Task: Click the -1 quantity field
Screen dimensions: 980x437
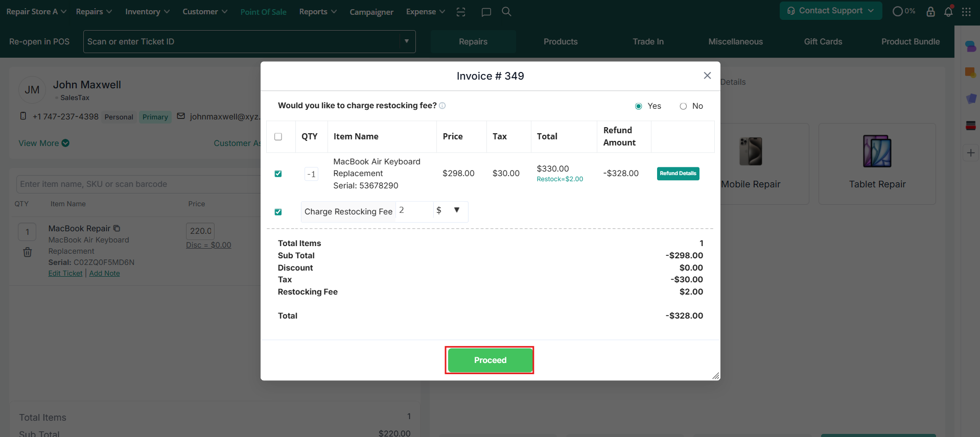Action: click(x=311, y=174)
